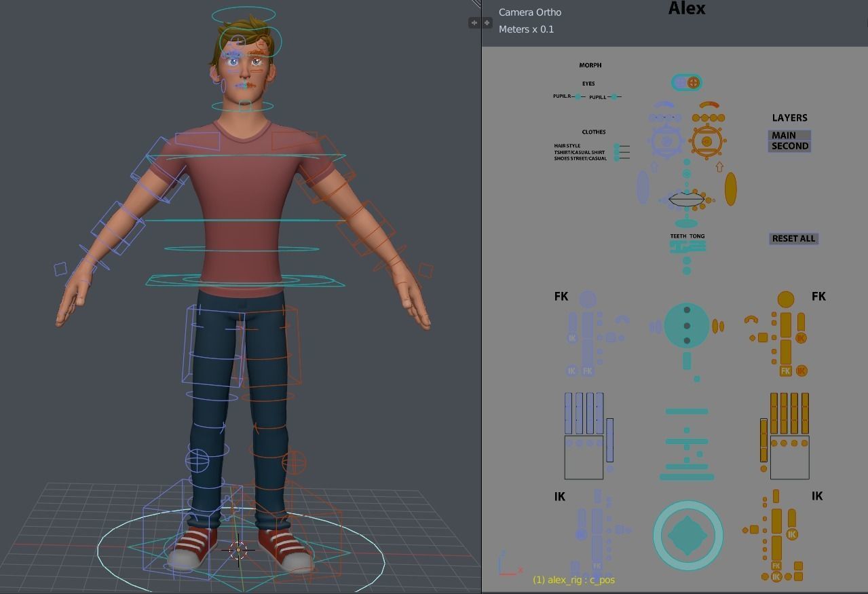Select the widest cyan hip bar

[x=687, y=477]
